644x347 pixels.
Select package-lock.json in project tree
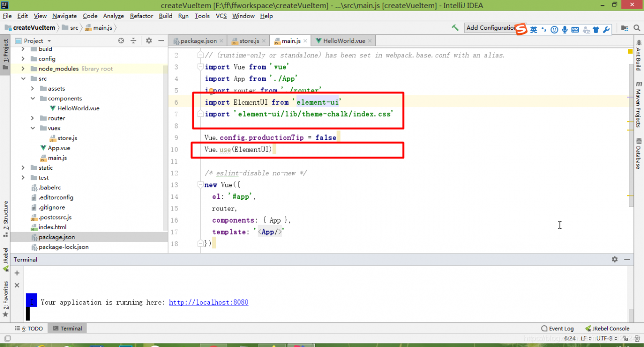[63, 247]
